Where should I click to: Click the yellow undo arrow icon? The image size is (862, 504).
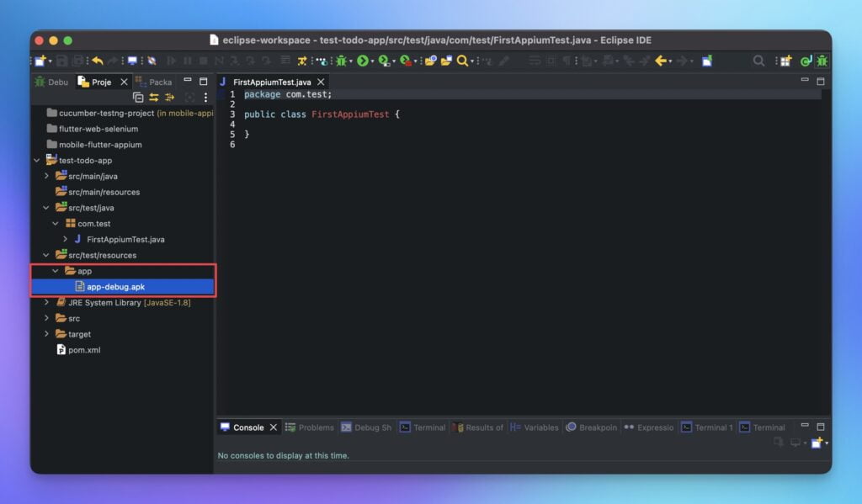tap(98, 61)
